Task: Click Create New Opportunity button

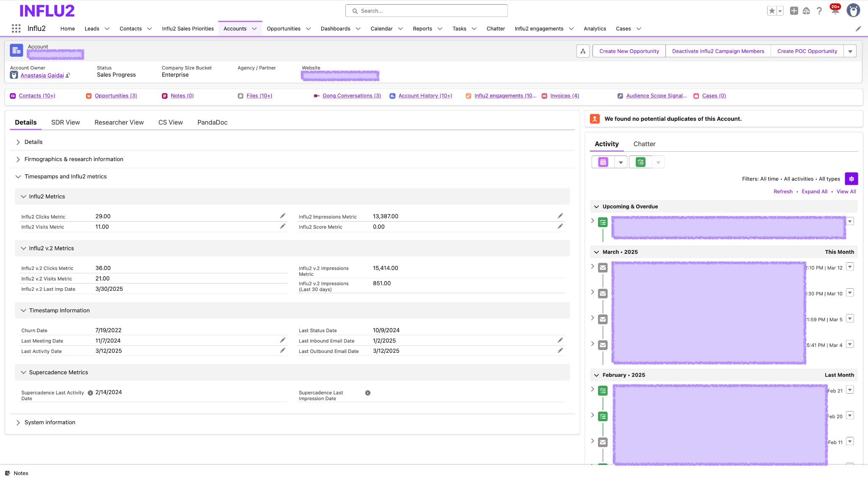Action: [629, 51]
